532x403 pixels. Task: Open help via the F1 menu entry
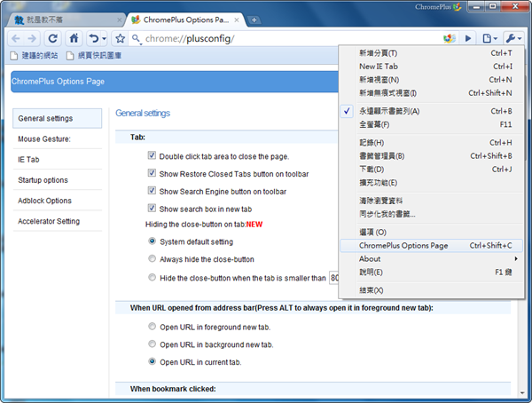tap(431, 273)
